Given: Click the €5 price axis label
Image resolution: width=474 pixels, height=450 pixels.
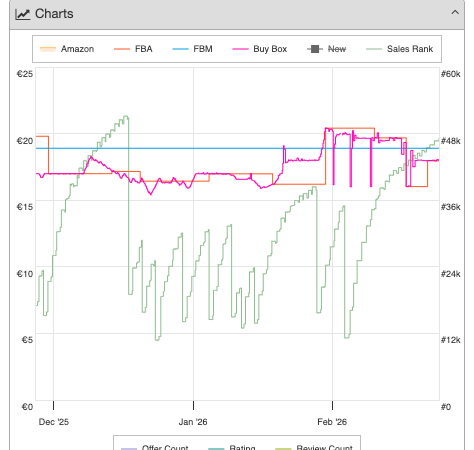Looking at the screenshot, I should (27, 340).
